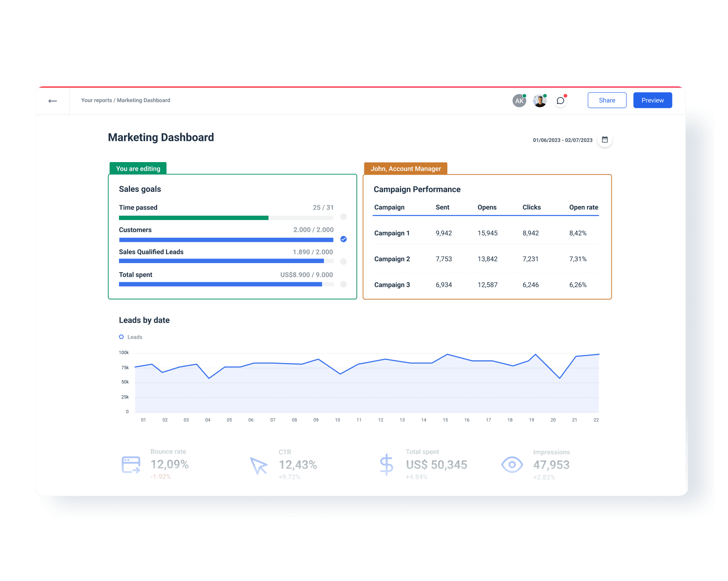Click the Bounce rate card icon
This screenshot has height=581, width=728.
tap(131, 464)
